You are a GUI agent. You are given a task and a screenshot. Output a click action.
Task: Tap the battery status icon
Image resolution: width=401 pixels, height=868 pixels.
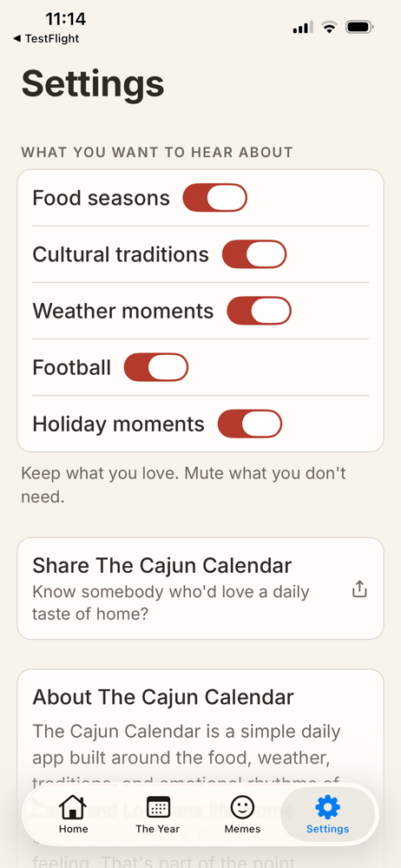coord(359,27)
